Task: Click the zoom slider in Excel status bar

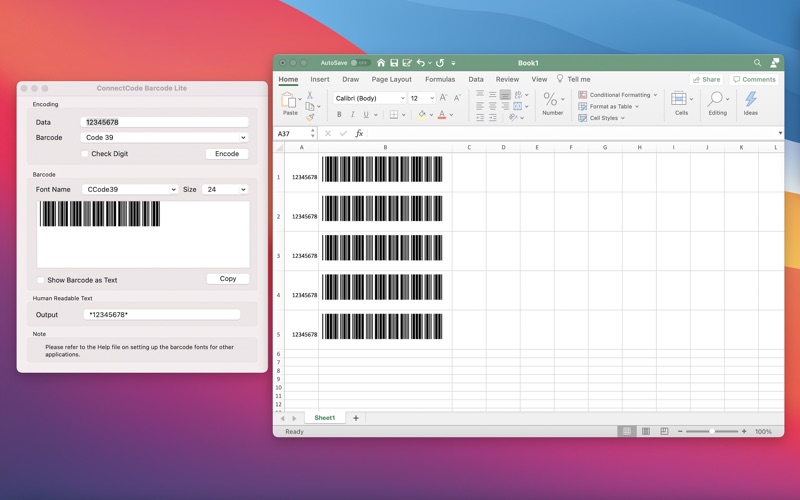Action: point(712,432)
